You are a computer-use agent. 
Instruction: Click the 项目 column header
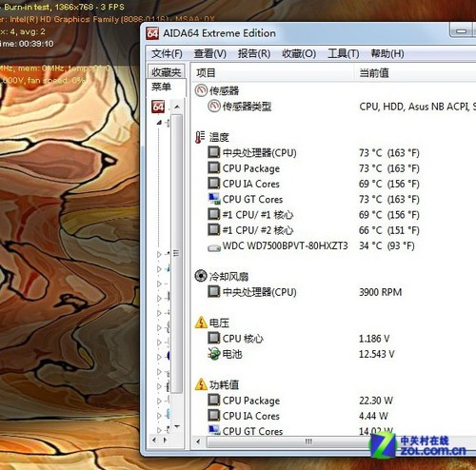(206, 73)
